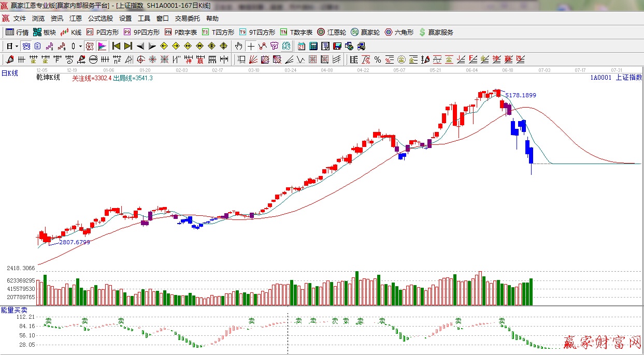Open the 交易委托 menu
Screen dimensions: 644x355
pyautogui.click(x=187, y=19)
